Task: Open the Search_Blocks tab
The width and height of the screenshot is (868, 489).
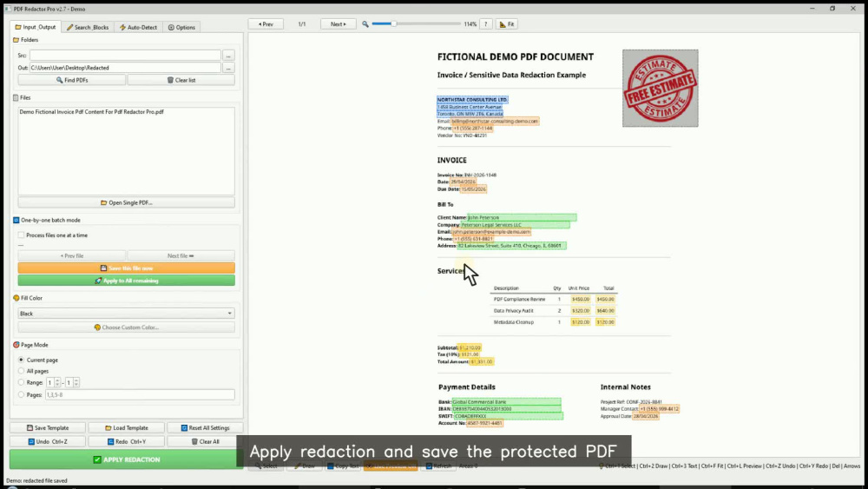Action: 88,27
